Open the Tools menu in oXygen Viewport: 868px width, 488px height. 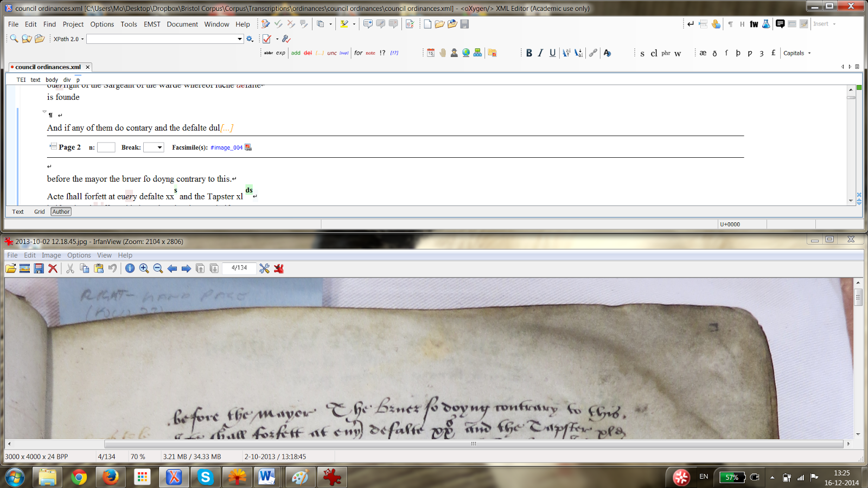click(129, 24)
